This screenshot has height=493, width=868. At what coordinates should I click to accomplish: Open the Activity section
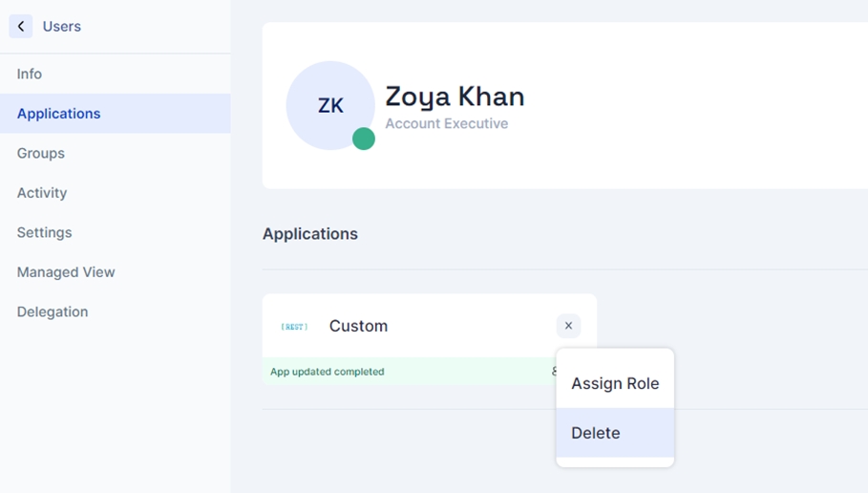[x=42, y=193]
